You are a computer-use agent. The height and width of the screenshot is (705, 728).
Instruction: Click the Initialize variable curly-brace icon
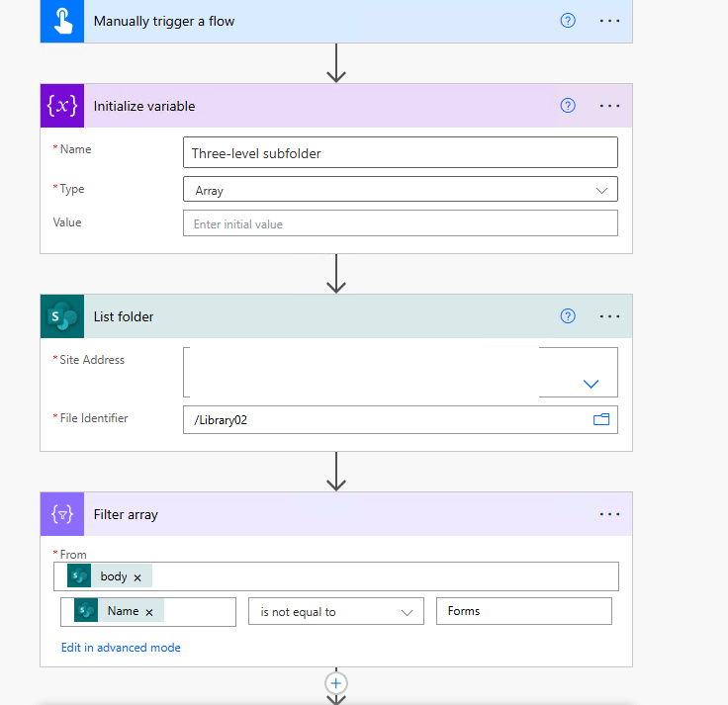(x=62, y=106)
